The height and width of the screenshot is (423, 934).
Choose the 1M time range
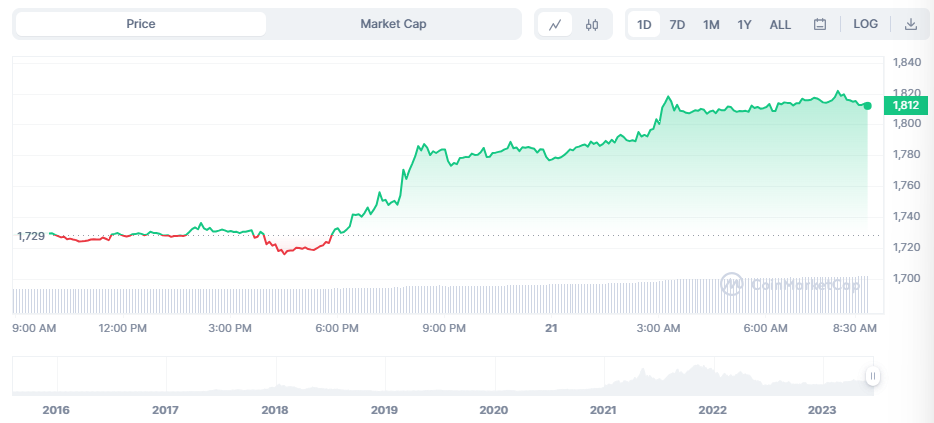(x=711, y=24)
